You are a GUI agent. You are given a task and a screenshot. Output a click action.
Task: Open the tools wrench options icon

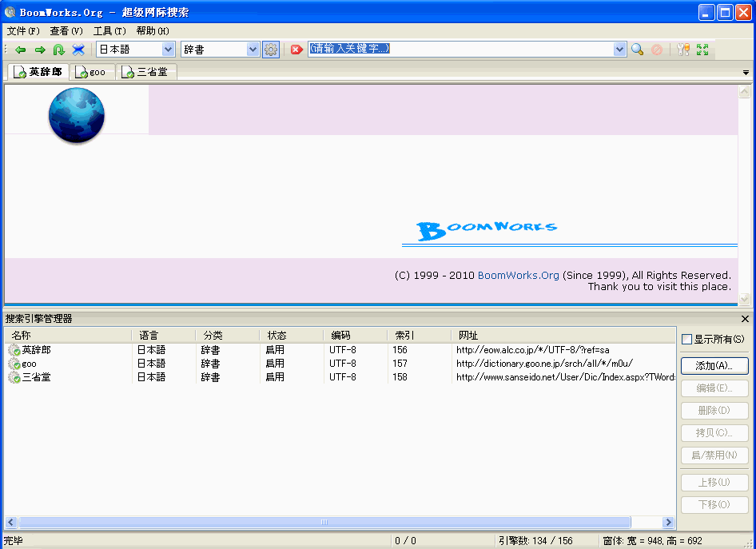(683, 50)
